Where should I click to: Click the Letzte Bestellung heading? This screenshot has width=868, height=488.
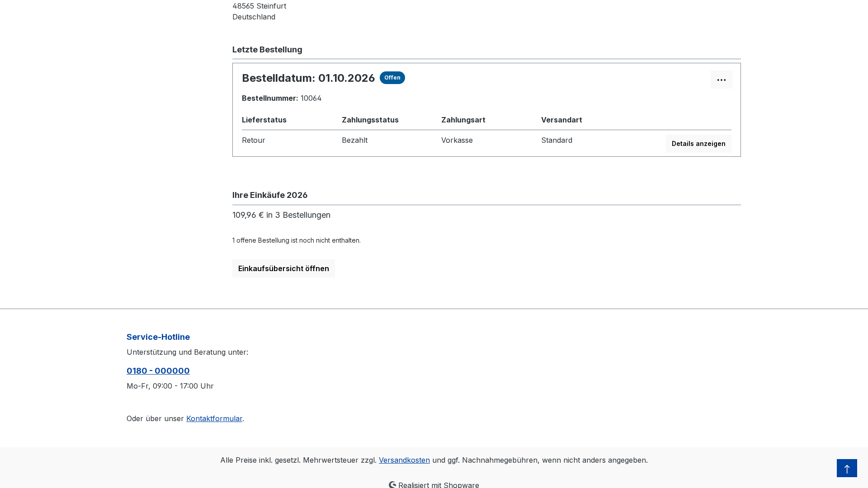click(267, 50)
